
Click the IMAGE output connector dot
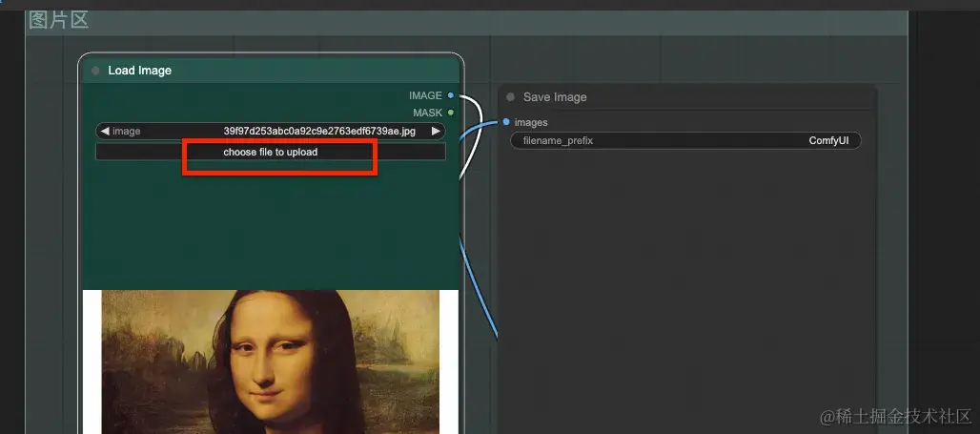click(451, 95)
